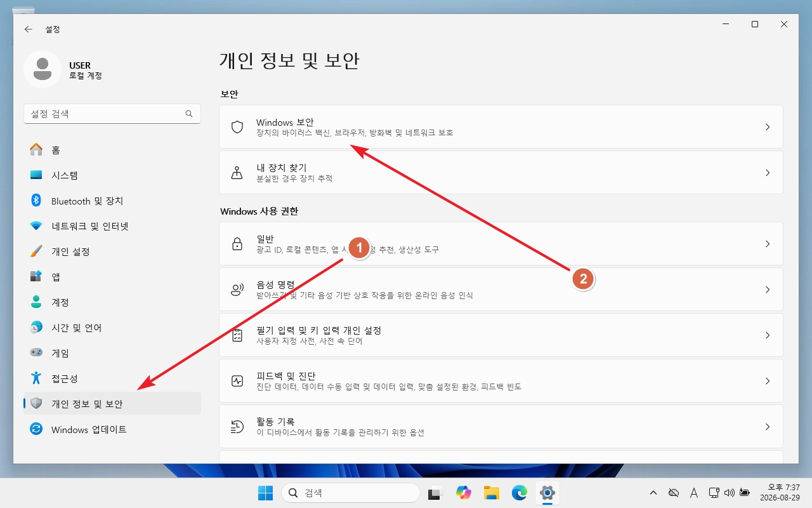This screenshot has height=508, width=812.
Task: Expand the 음성 명령 chevron
Action: 768,290
